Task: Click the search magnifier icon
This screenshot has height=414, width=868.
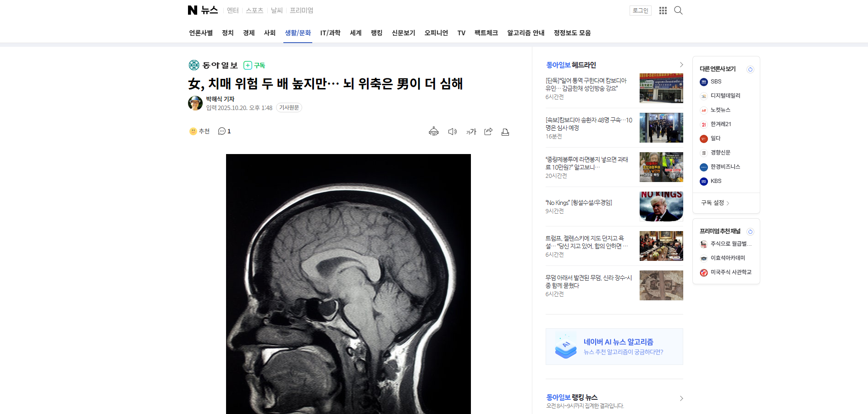Action: point(678,11)
